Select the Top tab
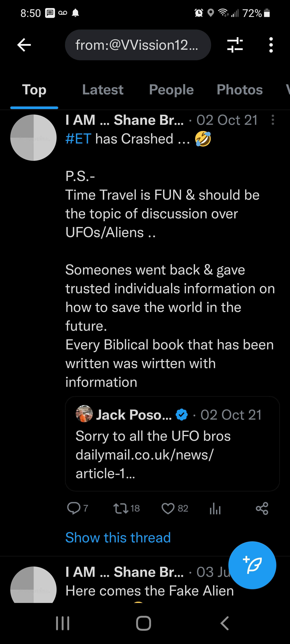 point(34,90)
